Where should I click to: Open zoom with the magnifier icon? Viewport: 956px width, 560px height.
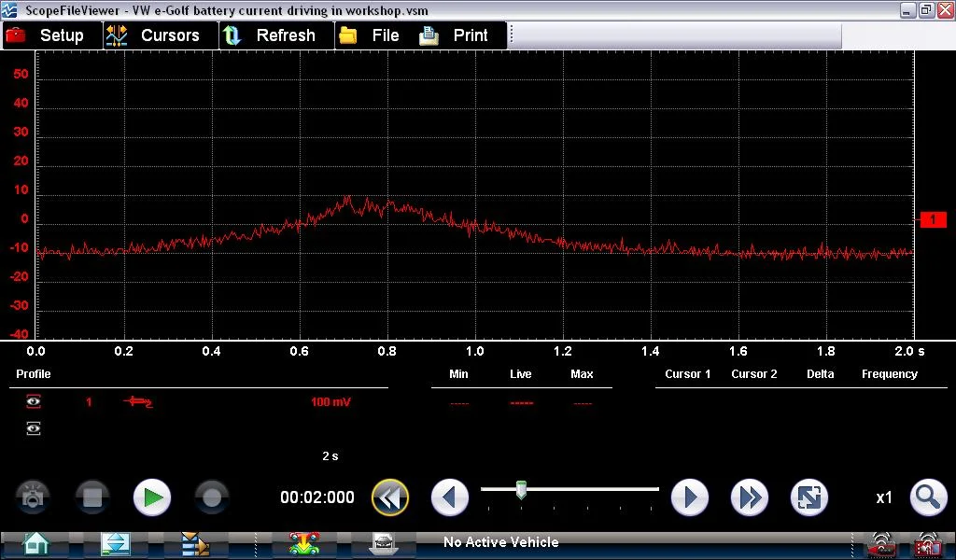929,497
